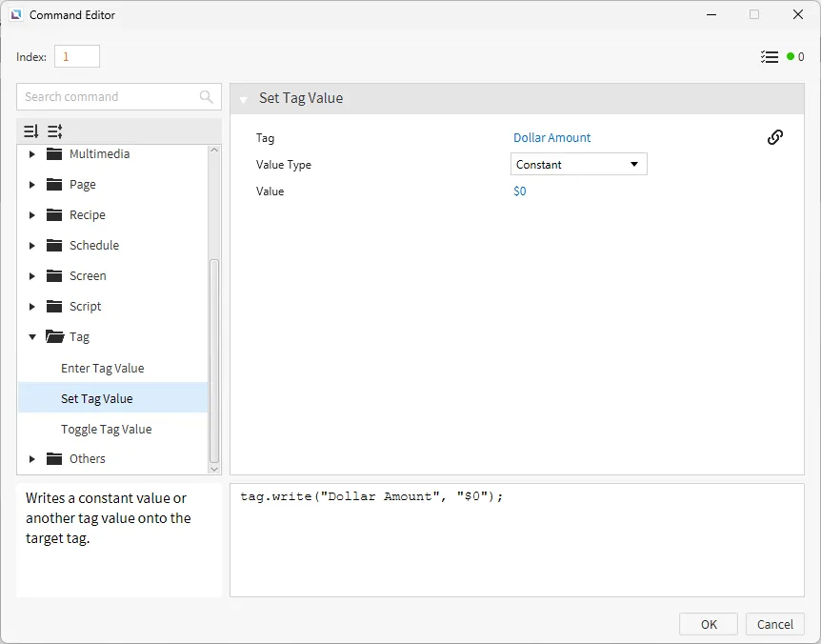
Task: Click the green status dot indicator
Action: pos(791,57)
